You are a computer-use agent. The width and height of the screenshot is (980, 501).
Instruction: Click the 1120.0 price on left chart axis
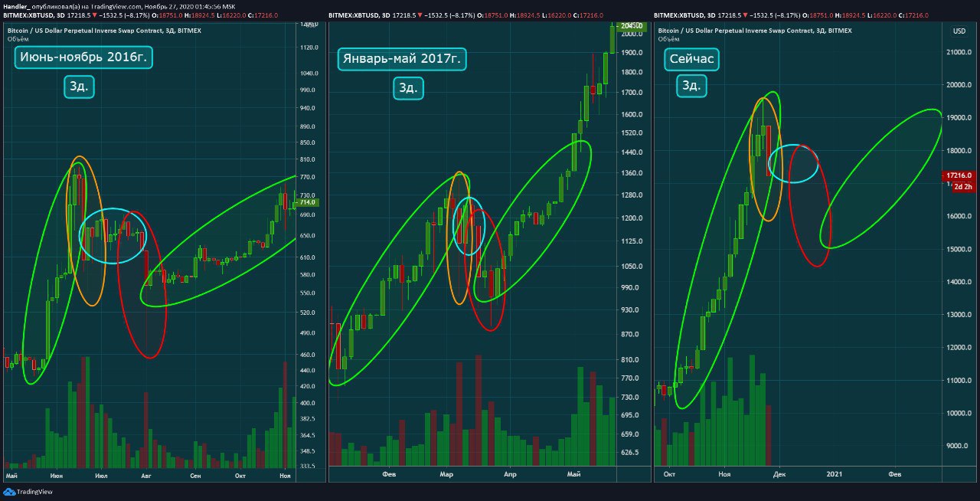point(309,47)
